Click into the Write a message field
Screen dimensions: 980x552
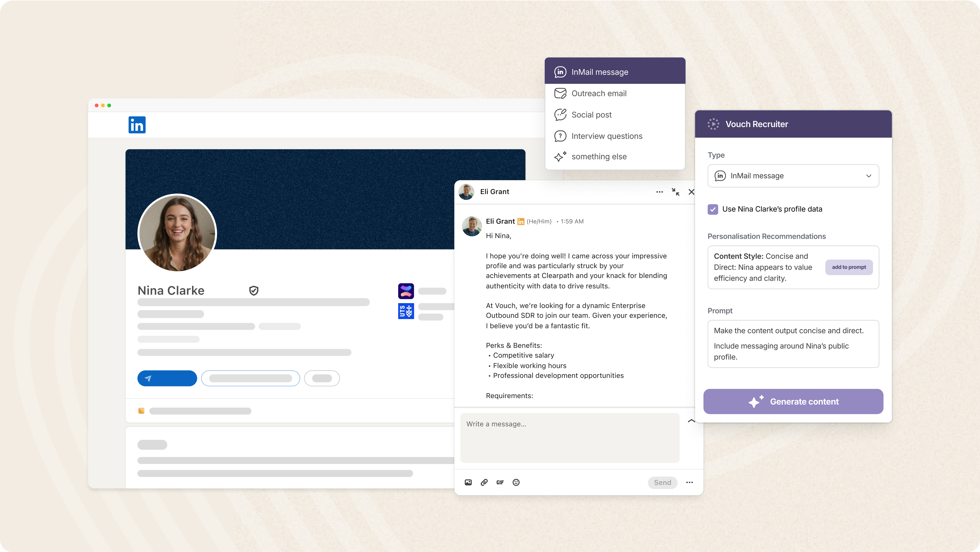pyautogui.click(x=570, y=438)
